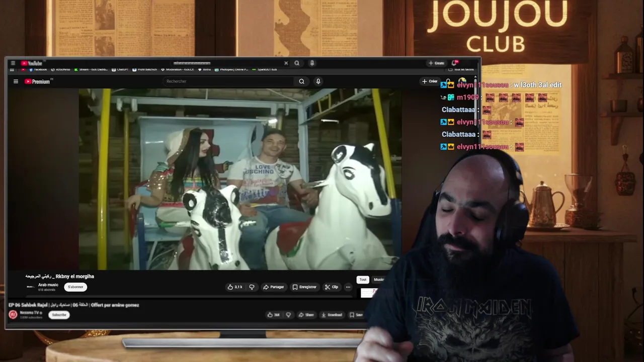Dislike the Rkbny el morgiha video
The height and width of the screenshot is (362, 644).
252,287
